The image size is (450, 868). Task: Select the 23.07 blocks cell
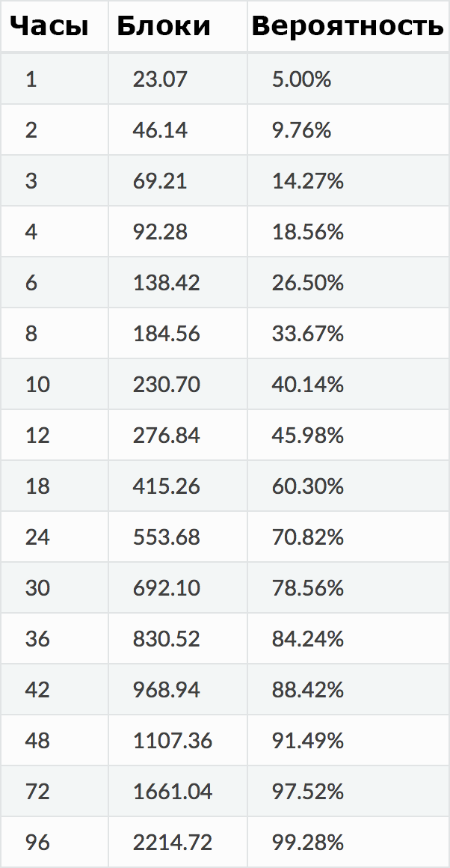[x=177, y=80]
